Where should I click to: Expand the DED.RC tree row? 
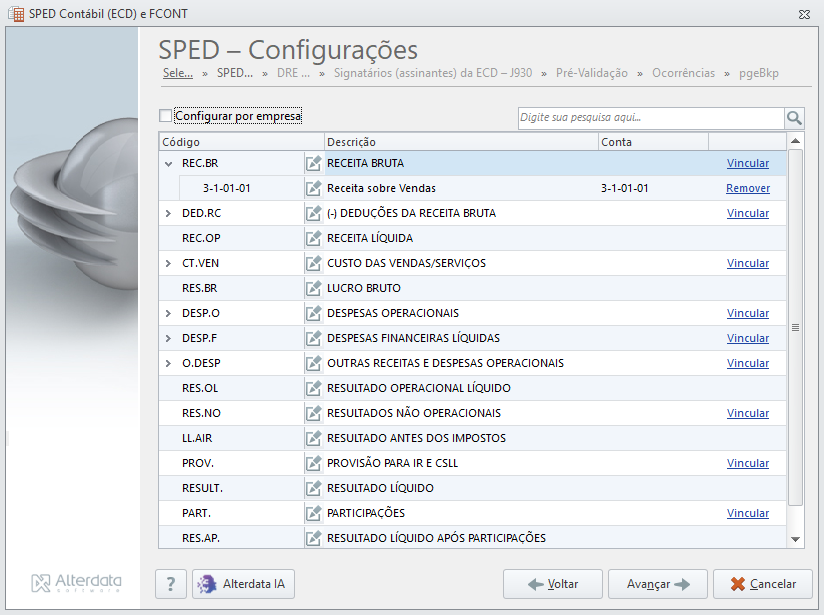tap(168, 213)
